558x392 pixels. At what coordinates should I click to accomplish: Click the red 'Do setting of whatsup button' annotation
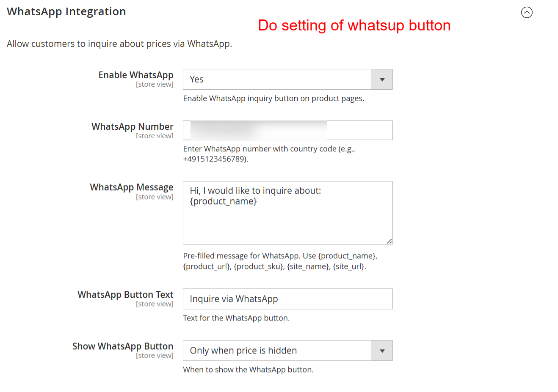(354, 25)
